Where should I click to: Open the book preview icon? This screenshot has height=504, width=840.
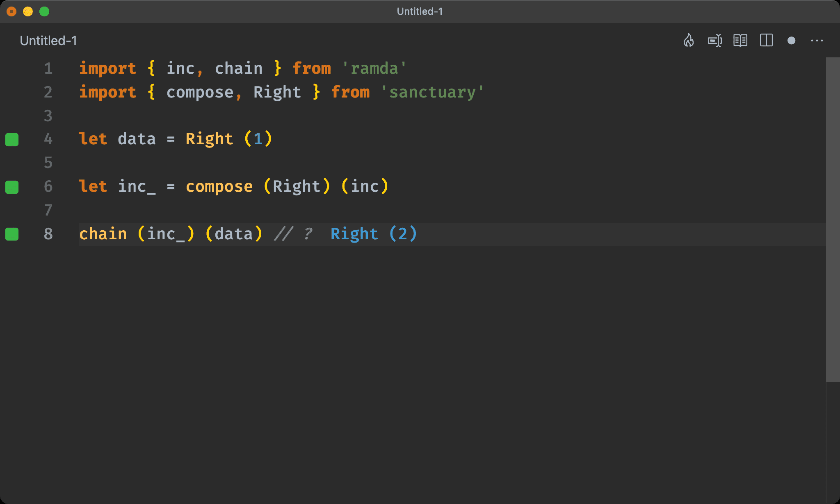[x=740, y=40]
